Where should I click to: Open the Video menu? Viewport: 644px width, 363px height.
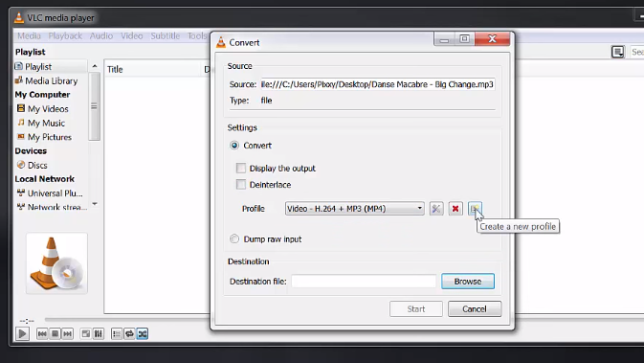point(131,35)
